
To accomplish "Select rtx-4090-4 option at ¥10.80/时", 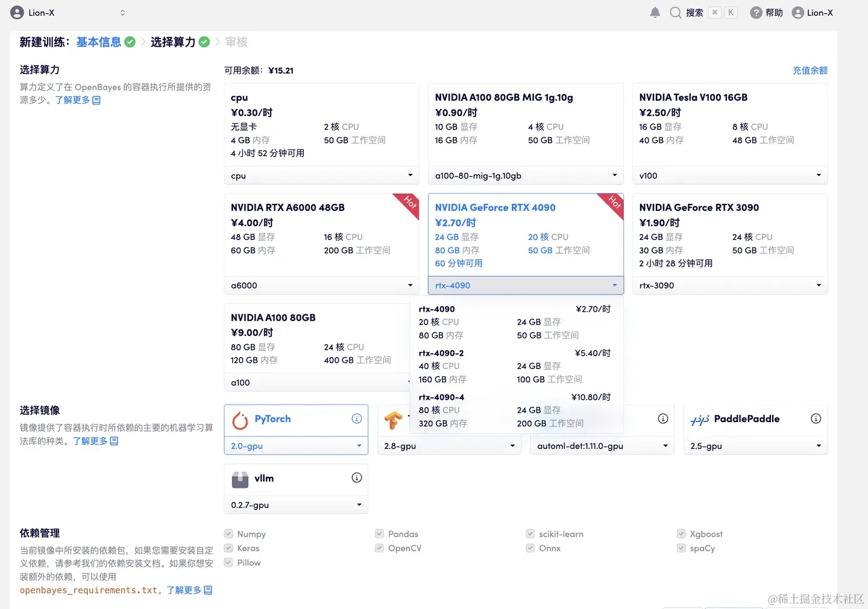I will [516, 410].
